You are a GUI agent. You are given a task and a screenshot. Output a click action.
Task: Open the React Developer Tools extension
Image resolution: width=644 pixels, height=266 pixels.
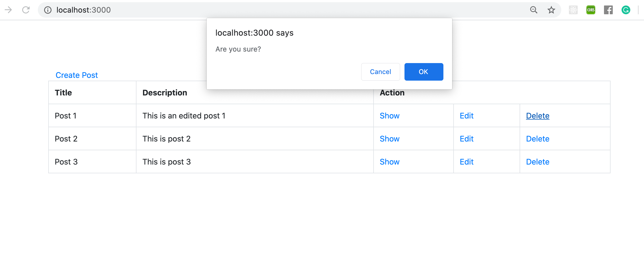pos(573,10)
